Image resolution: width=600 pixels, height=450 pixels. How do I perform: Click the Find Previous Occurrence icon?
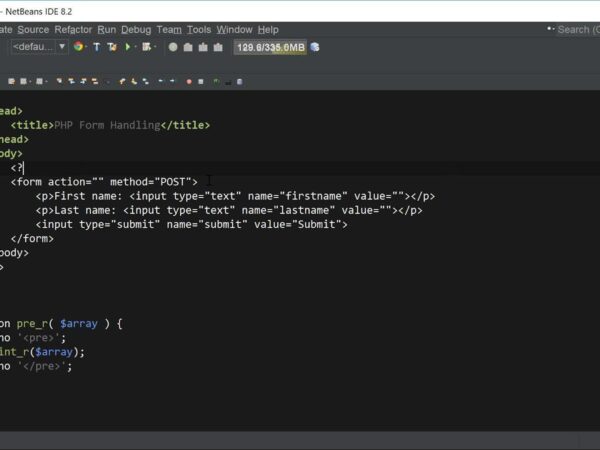point(71,81)
